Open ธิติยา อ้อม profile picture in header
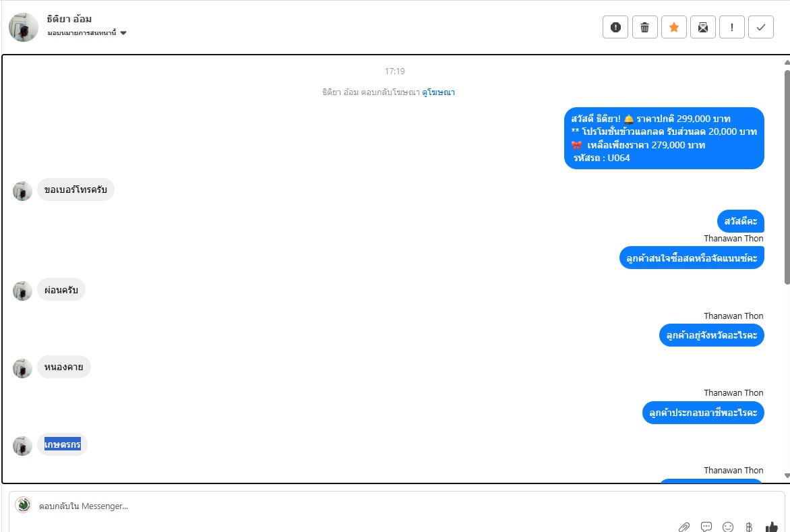This screenshot has width=790, height=532. [23, 27]
